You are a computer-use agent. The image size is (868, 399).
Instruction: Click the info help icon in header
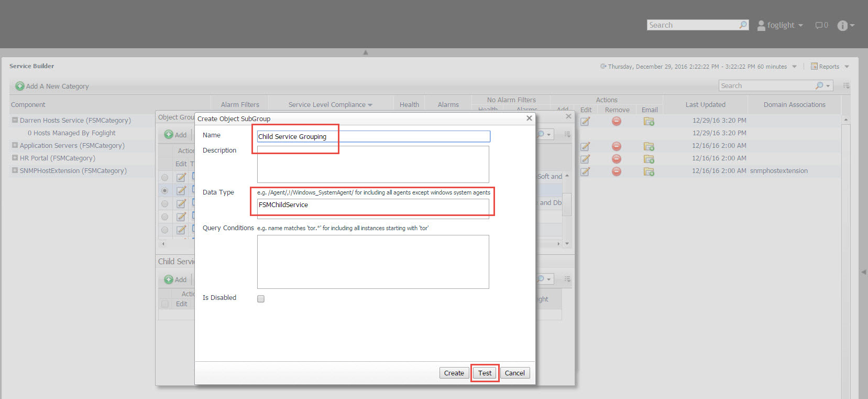[842, 26]
